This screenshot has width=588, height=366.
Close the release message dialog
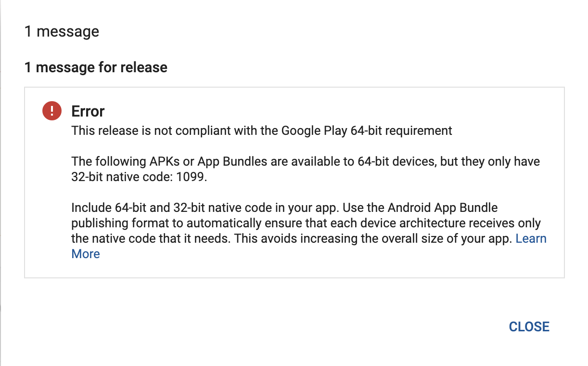point(529,327)
